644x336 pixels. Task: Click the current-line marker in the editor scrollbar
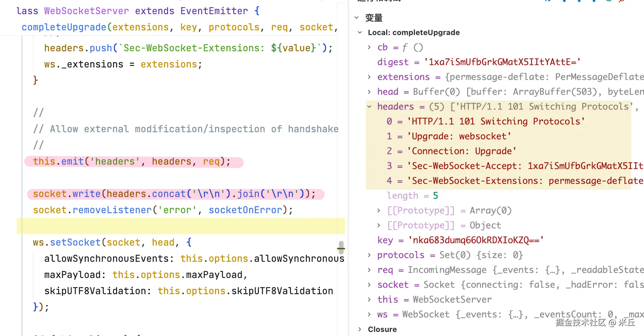pyautogui.click(x=341, y=248)
